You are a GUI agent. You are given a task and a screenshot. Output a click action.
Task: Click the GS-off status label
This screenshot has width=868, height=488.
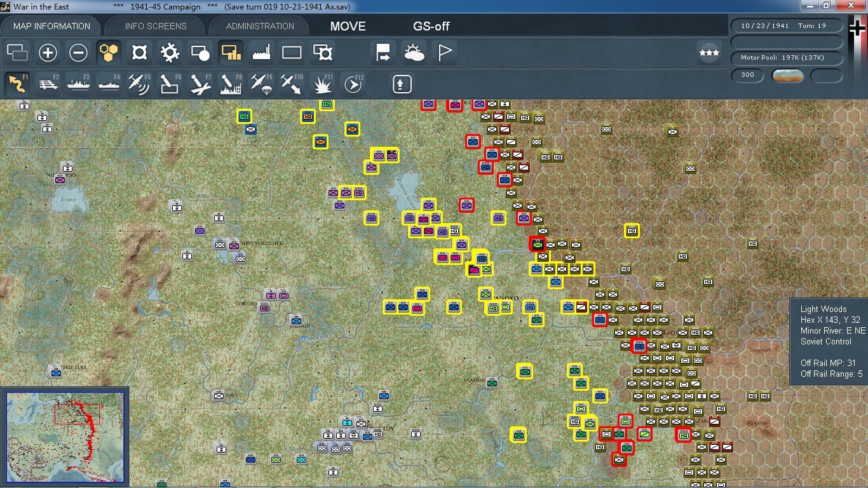click(431, 26)
